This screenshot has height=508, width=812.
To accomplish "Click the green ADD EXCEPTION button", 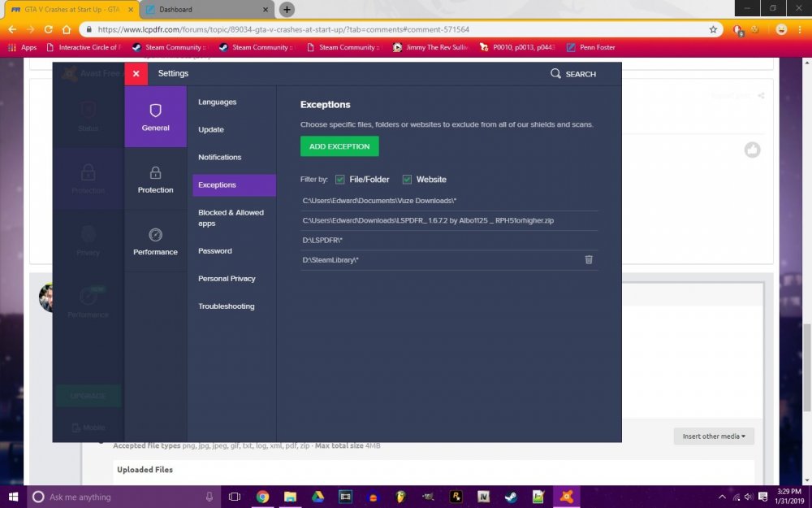I will pyautogui.click(x=339, y=146).
